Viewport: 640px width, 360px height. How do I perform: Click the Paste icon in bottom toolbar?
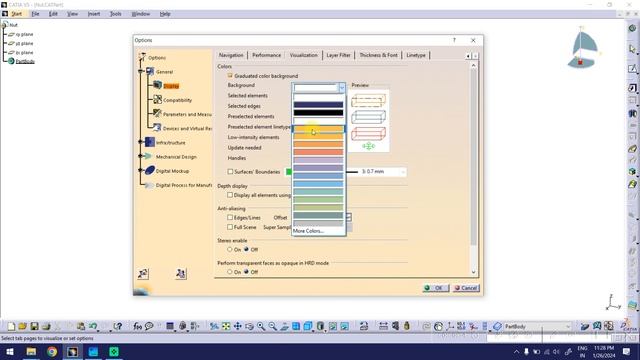(81, 326)
